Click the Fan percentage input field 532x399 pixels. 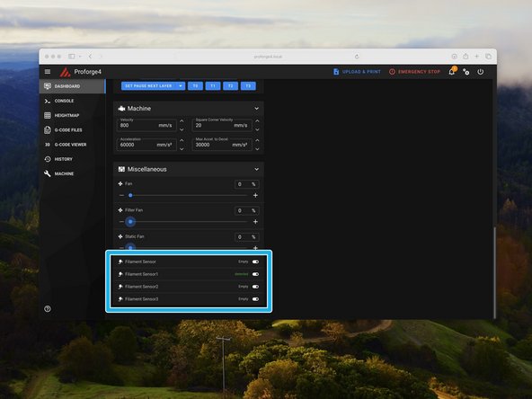coord(246,184)
